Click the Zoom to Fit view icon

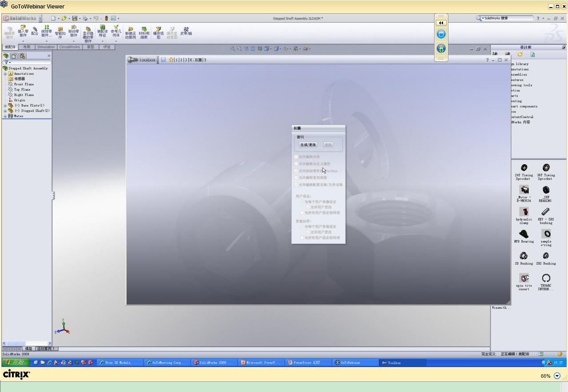232,48
